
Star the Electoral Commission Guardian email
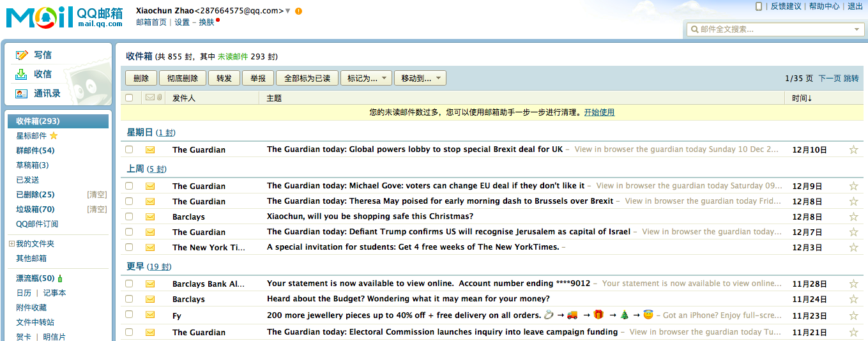(x=853, y=332)
